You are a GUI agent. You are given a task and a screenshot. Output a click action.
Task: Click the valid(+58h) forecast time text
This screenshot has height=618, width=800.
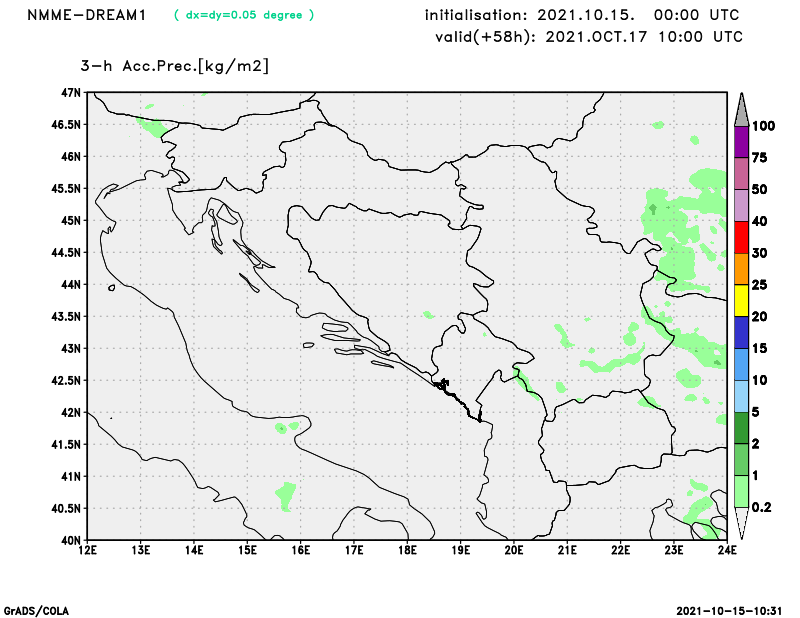coord(588,37)
